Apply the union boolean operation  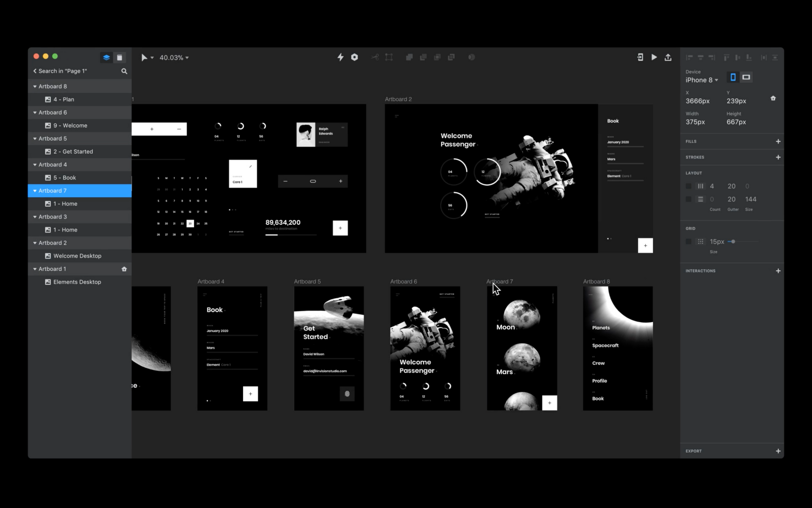(409, 57)
